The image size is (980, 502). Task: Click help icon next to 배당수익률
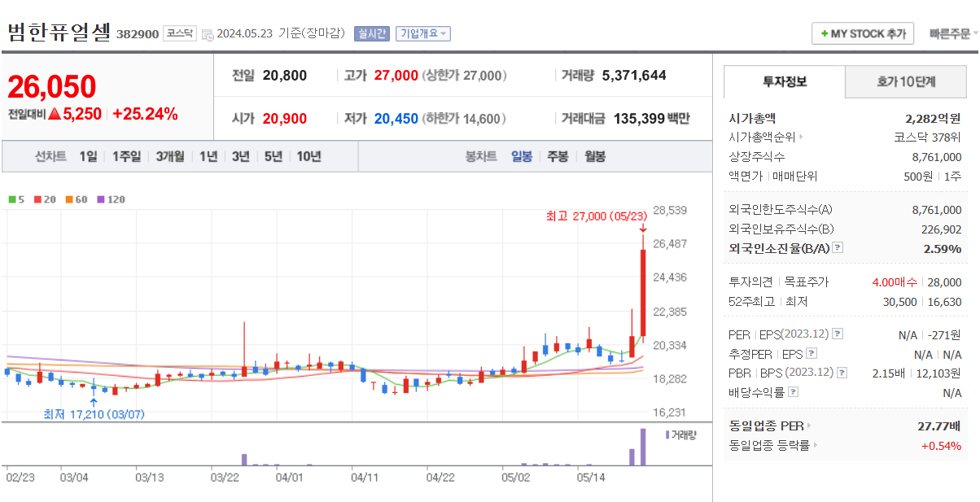tap(793, 392)
